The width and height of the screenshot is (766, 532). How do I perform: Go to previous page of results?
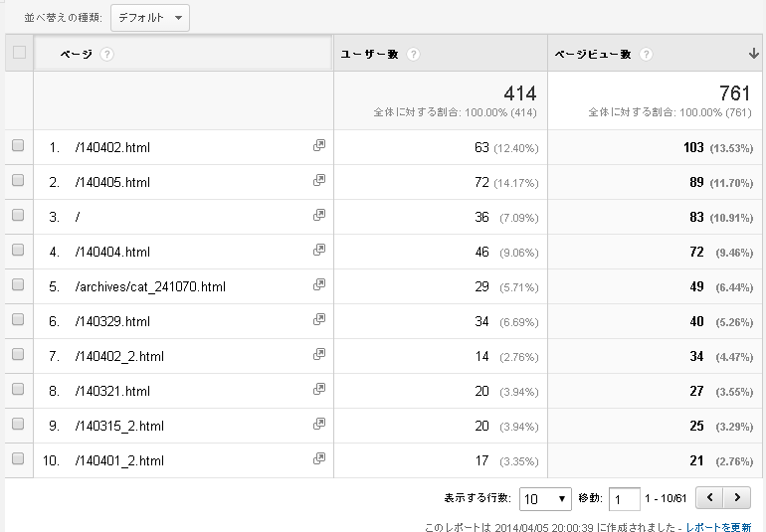709,497
